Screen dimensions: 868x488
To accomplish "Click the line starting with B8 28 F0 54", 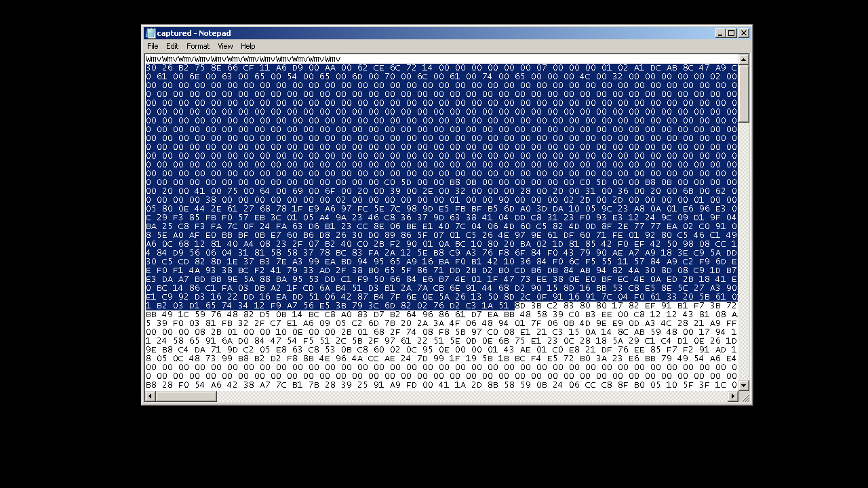I will 441,385.
